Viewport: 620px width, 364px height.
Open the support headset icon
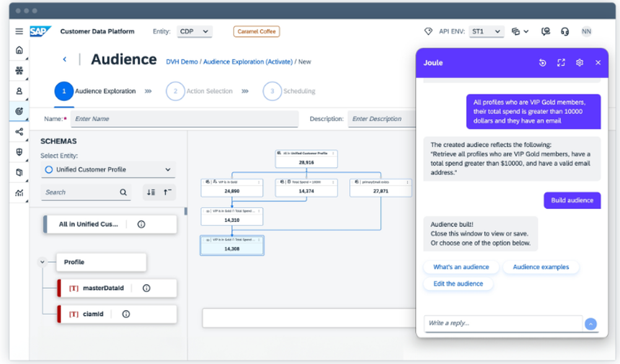565,31
